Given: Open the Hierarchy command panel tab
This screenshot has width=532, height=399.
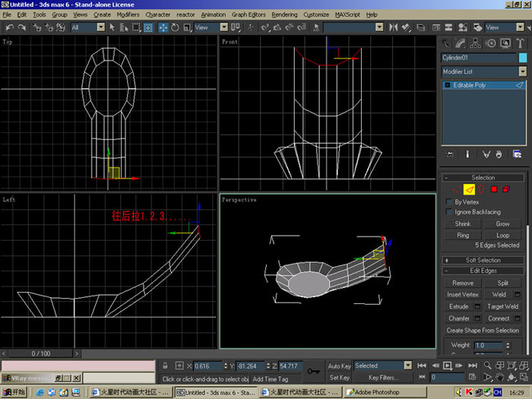Looking at the screenshot, I should (x=475, y=43).
